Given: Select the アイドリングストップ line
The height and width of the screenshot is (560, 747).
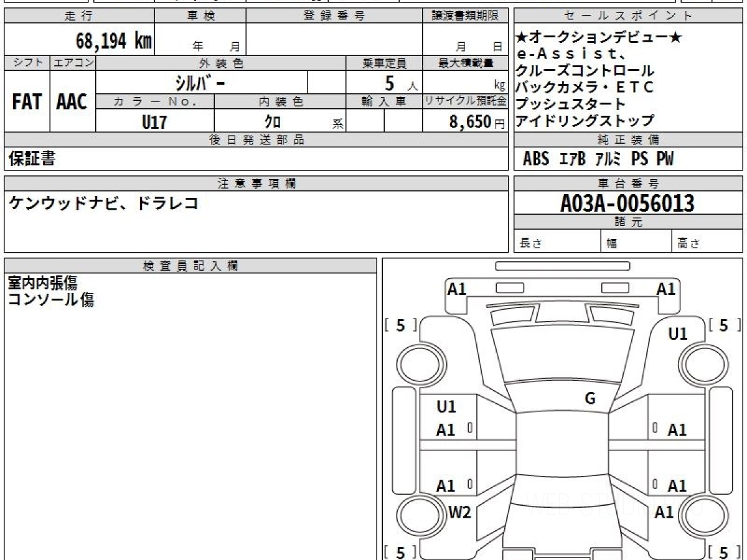Looking at the screenshot, I should [x=585, y=120].
